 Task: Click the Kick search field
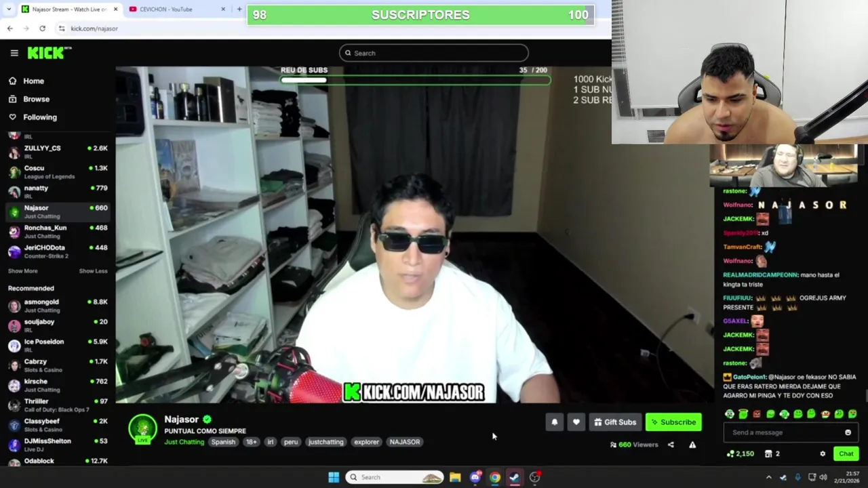434,53
